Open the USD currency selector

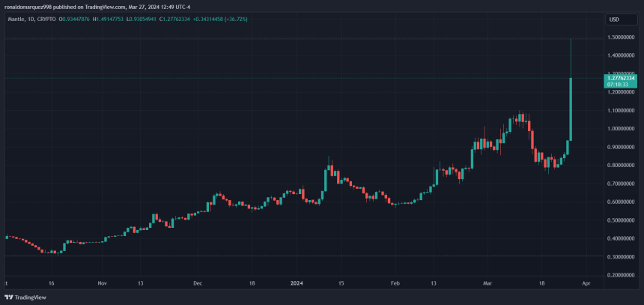614,19
